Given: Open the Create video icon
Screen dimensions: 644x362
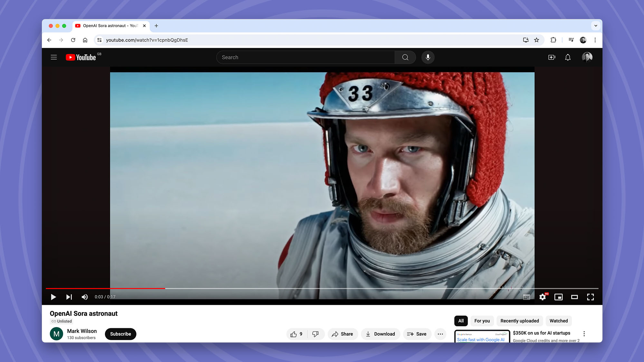Looking at the screenshot, I should (x=552, y=57).
